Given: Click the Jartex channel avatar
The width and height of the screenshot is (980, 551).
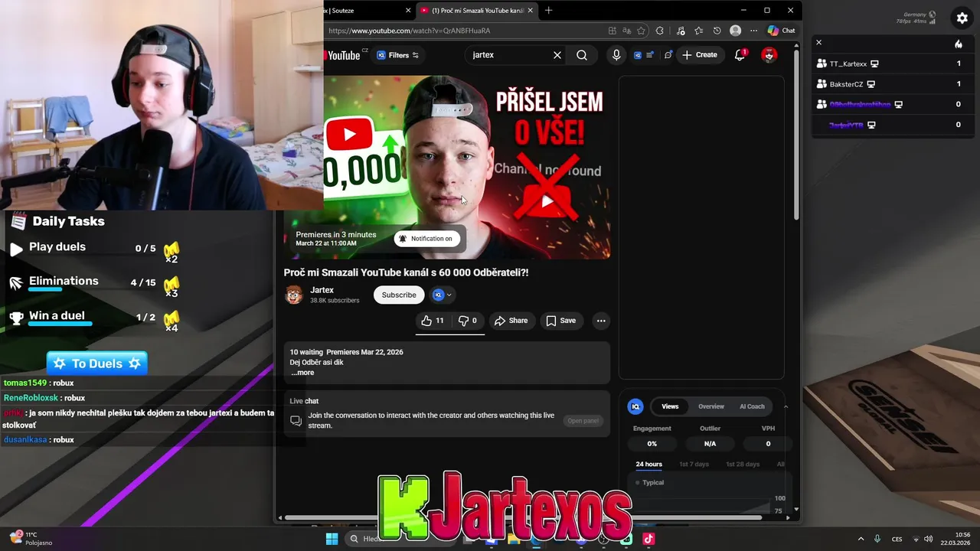Looking at the screenshot, I should pos(294,295).
